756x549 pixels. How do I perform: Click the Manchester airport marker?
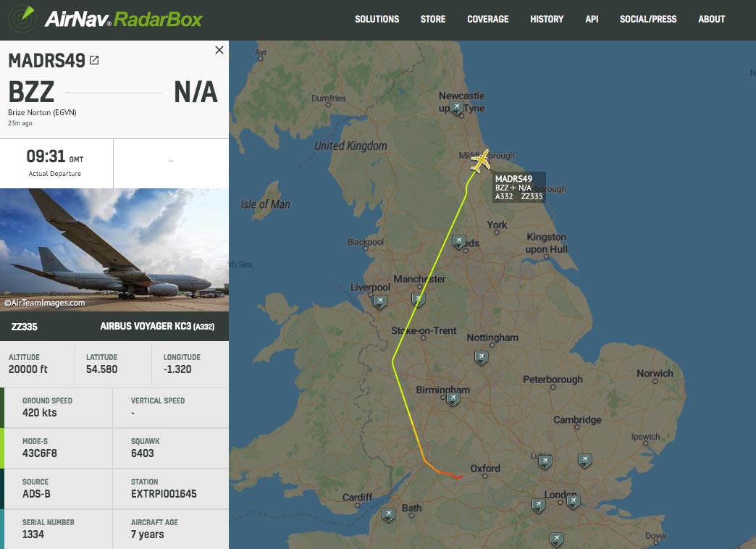point(418,300)
